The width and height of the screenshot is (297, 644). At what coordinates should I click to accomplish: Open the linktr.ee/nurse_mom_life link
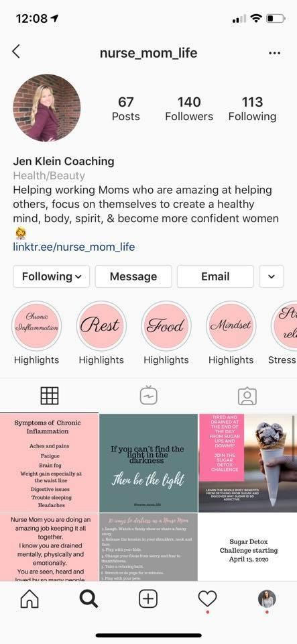tap(74, 247)
